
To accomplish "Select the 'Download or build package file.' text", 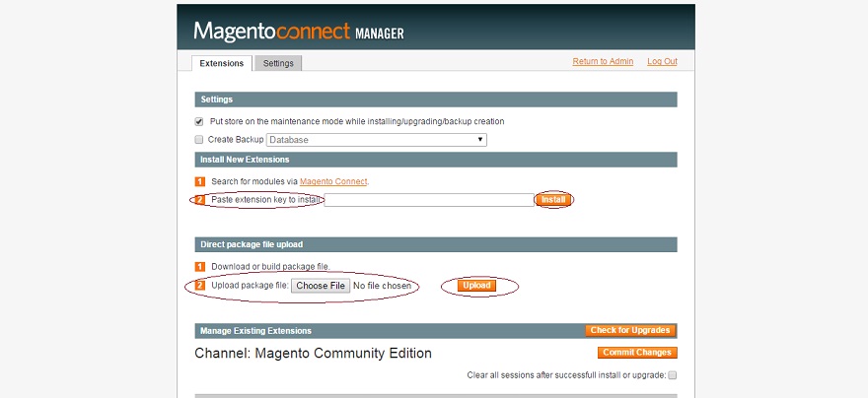I will pos(270,266).
